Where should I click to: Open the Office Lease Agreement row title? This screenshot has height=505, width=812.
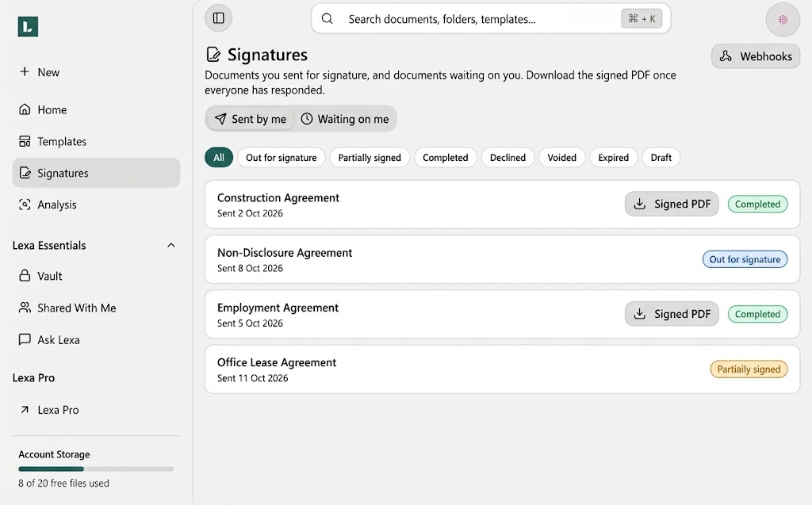point(277,362)
